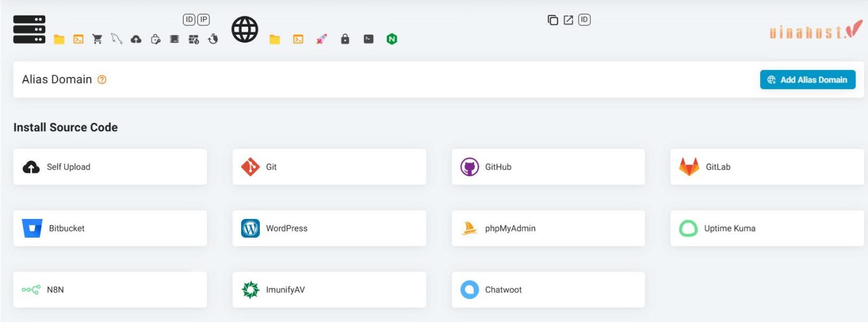Select the phpMyAdmin card

point(548,228)
